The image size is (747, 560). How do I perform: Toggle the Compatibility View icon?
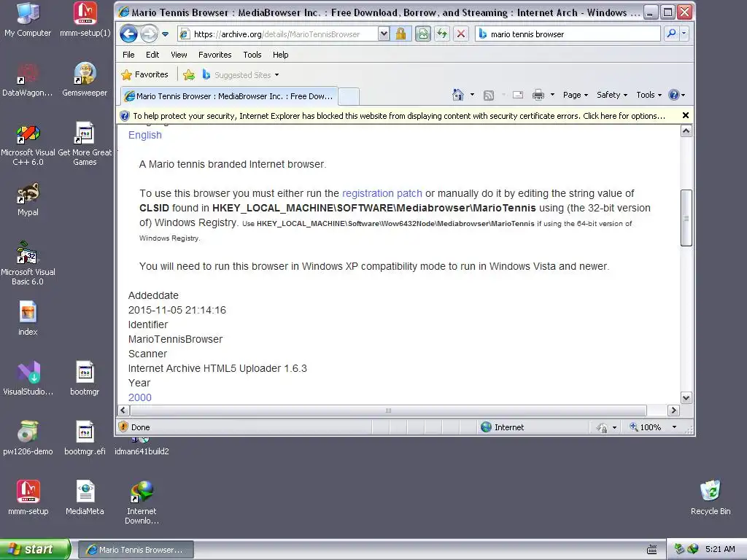click(422, 34)
